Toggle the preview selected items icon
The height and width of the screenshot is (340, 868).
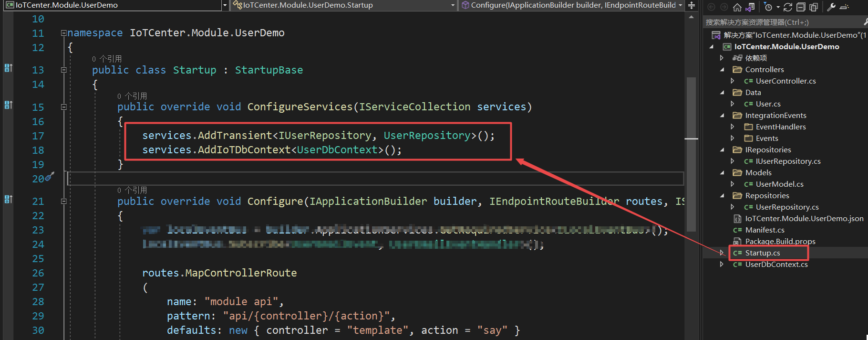[844, 7]
